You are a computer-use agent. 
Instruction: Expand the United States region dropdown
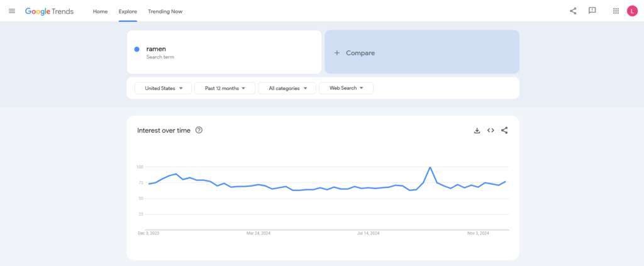click(164, 88)
